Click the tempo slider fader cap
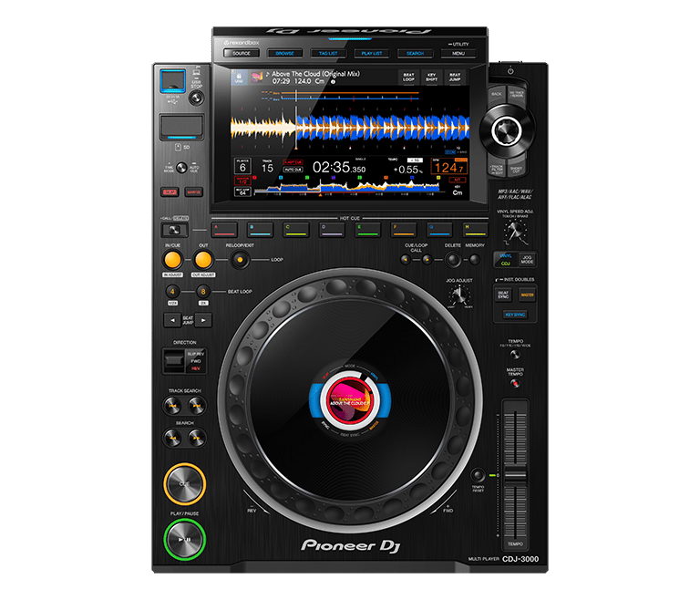 [515, 475]
